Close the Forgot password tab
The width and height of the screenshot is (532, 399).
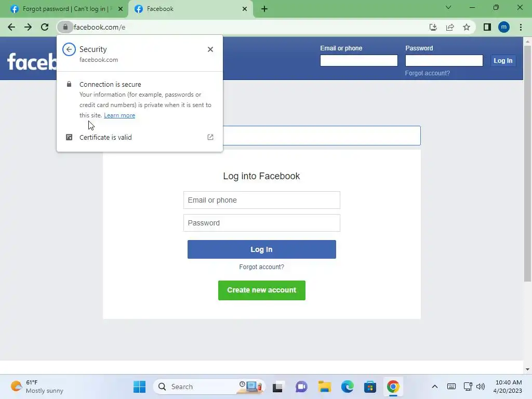121,9
